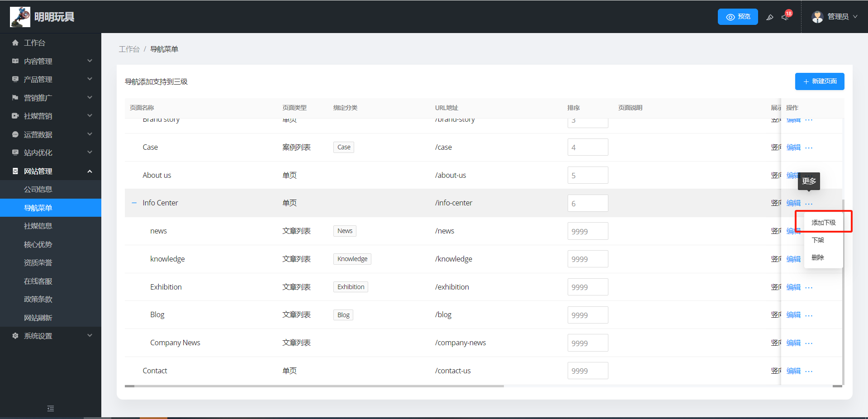The width and height of the screenshot is (868, 419).
Task: Expand the 系统设置 menu chevron
Action: (x=90, y=335)
